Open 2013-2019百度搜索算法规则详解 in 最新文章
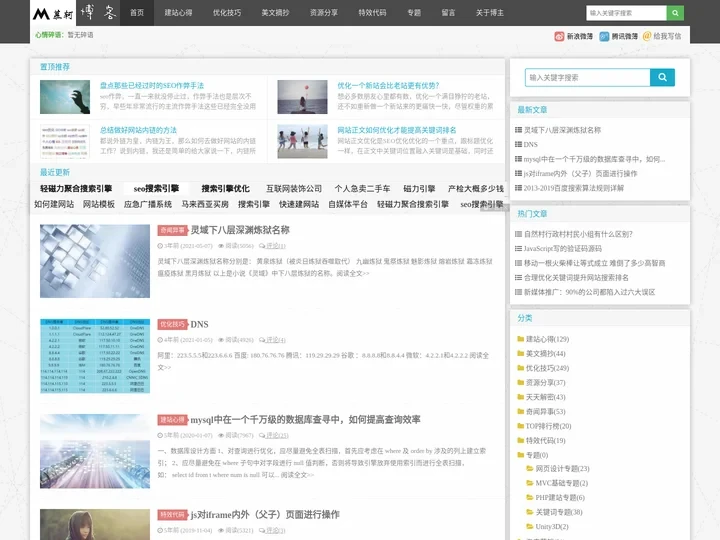 tap(574, 188)
